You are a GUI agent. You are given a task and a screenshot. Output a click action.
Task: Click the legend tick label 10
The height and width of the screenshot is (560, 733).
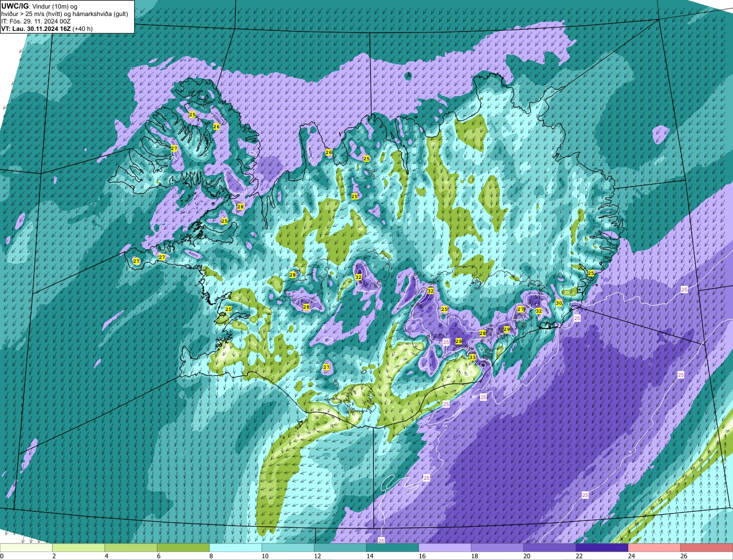coord(265,556)
